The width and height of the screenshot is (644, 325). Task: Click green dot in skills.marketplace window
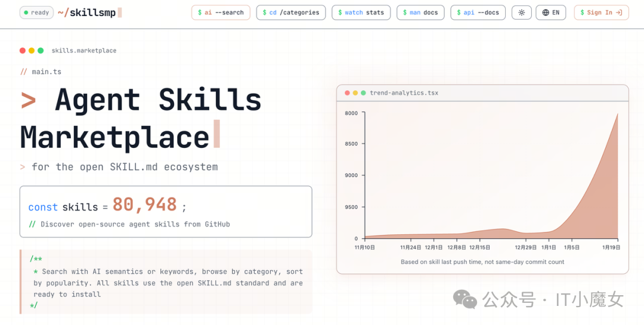point(41,51)
